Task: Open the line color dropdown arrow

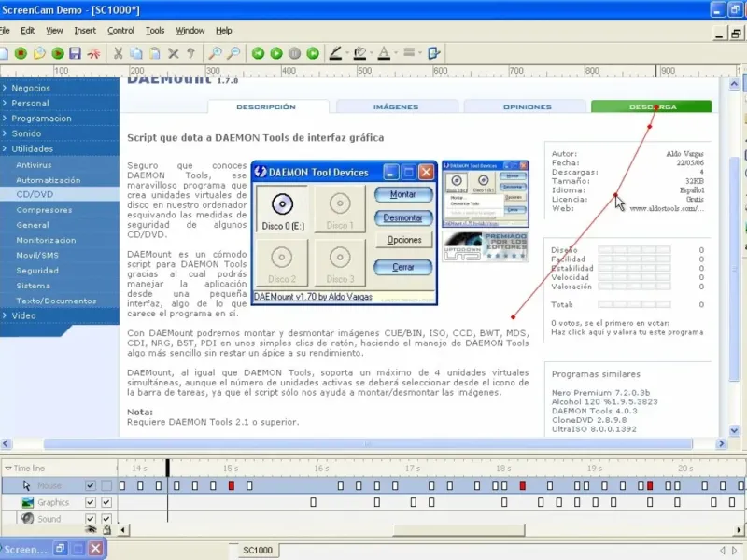Action: coord(346,53)
